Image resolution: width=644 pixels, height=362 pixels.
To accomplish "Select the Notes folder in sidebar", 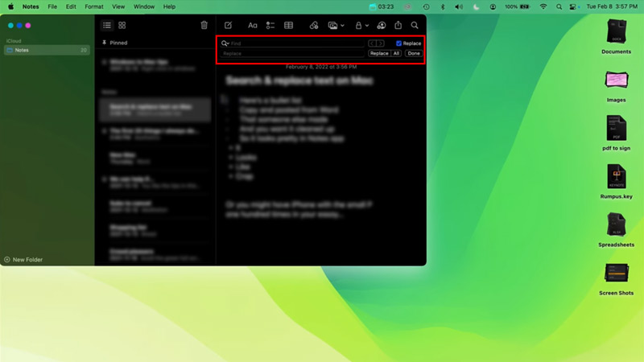I will point(47,50).
